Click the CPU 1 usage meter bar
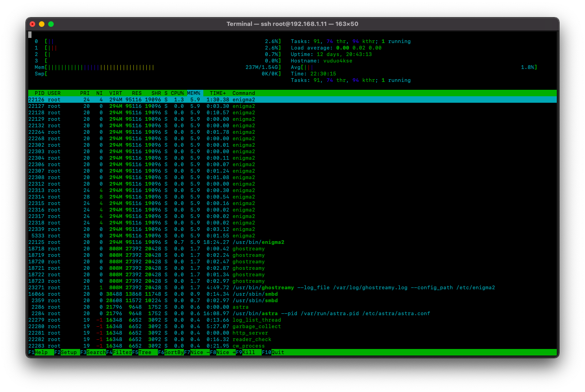This screenshot has width=585, height=392. (163, 48)
